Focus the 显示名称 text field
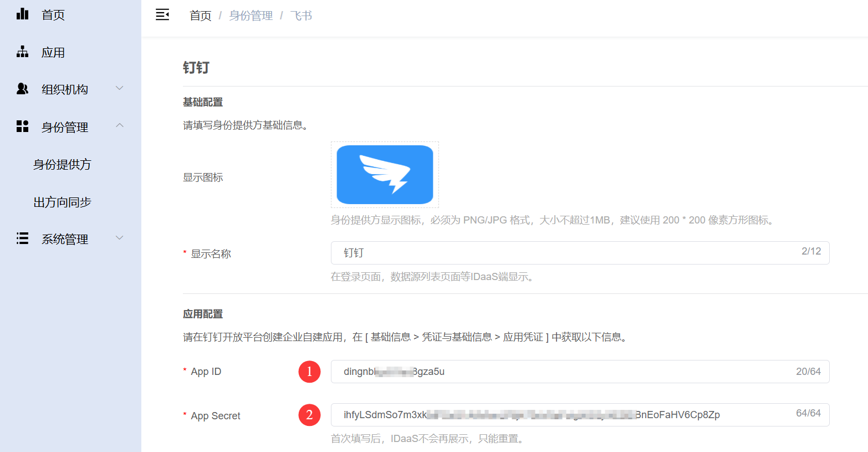Screen dimensions: 868x452 pyautogui.click(x=565, y=253)
